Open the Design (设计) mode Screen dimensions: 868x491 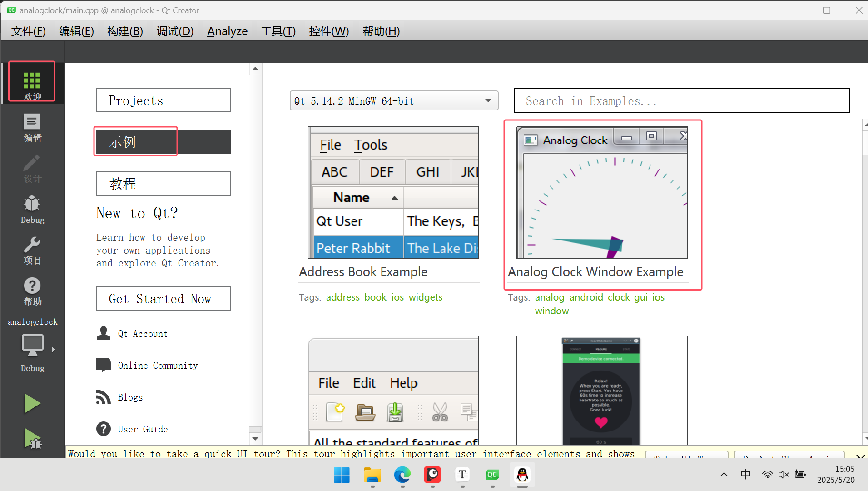(x=32, y=169)
